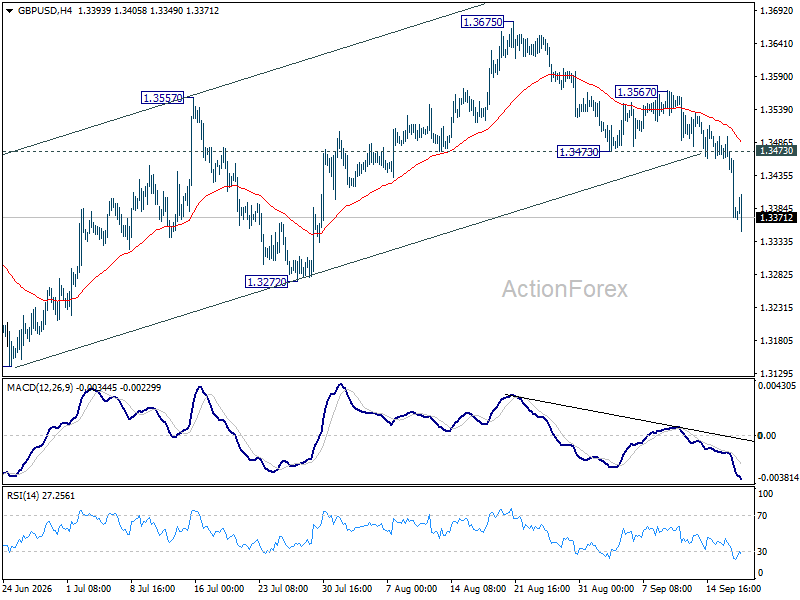
Task: Click the 14 Sep 16:00 time axis label
Action: tap(733, 589)
